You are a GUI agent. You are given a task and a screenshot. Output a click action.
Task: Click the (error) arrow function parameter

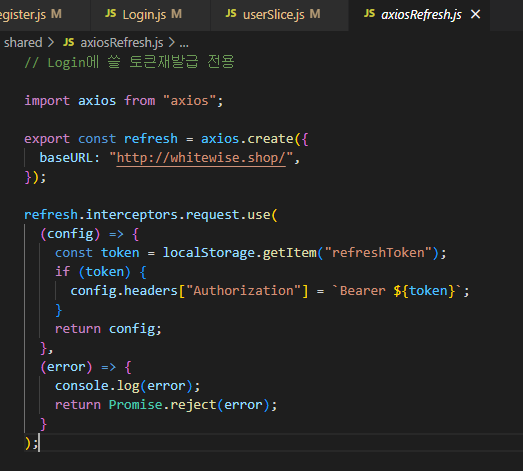click(x=66, y=367)
